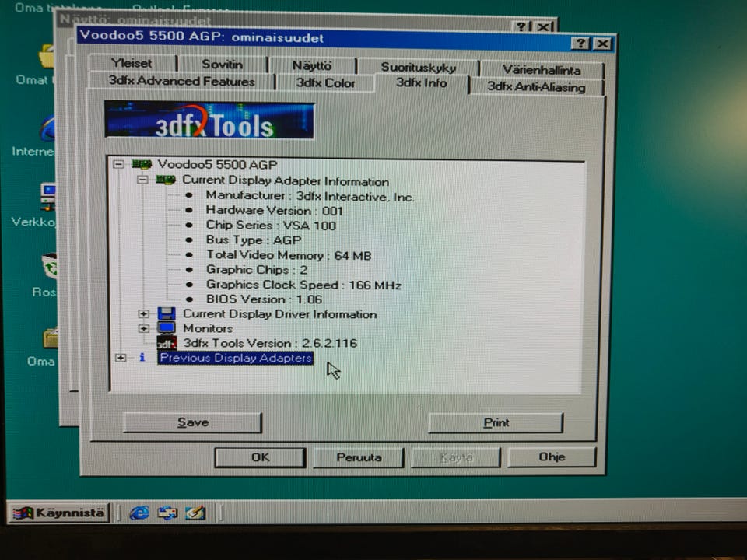Open the Värienhallinta tab
The width and height of the screenshot is (747, 560).
tap(542, 70)
